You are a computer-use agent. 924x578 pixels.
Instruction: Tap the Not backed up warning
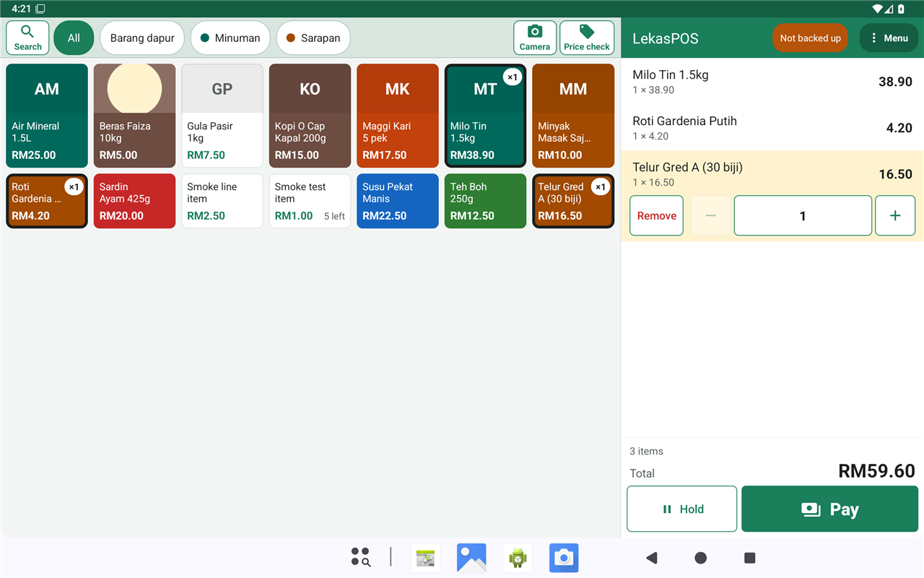(810, 38)
